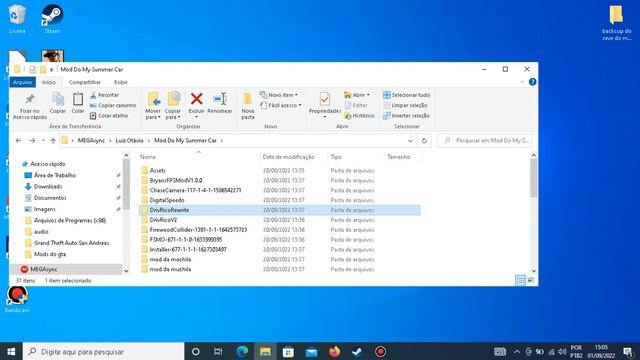Image resolution: width=640 pixels, height=360 pixels.
Task: Click the red Excluir icon
Action: click(196, 99)
